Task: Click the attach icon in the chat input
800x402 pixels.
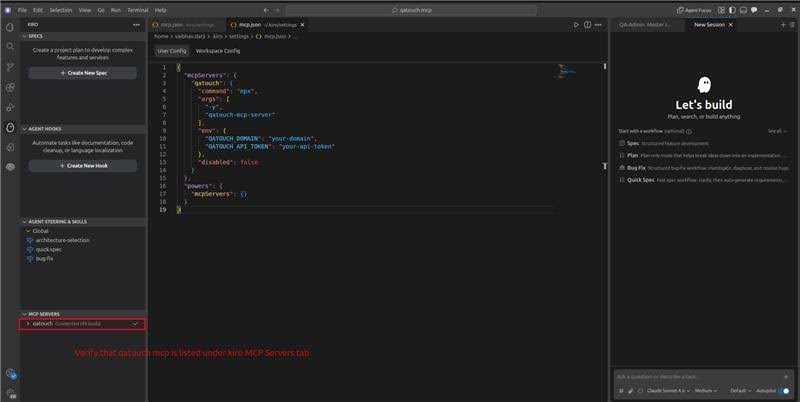Action: (x=631, y=391)
